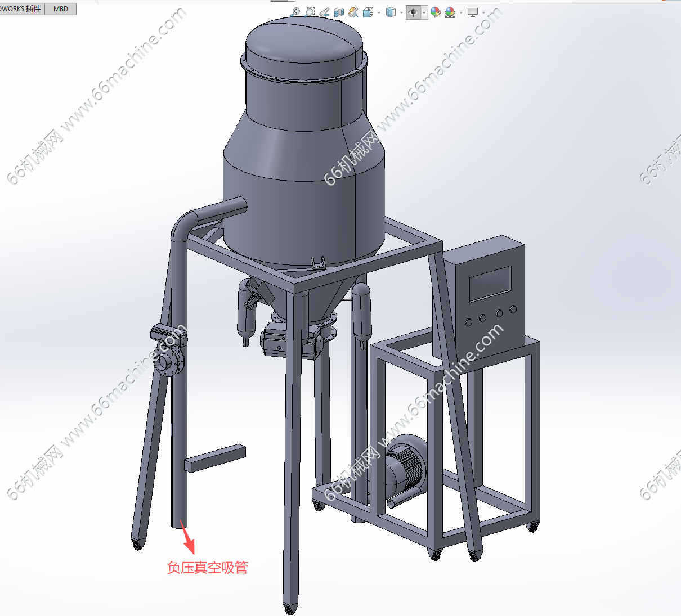
Task: Open the Dynamic Annotation Views icon
Action: pos(353,12)
